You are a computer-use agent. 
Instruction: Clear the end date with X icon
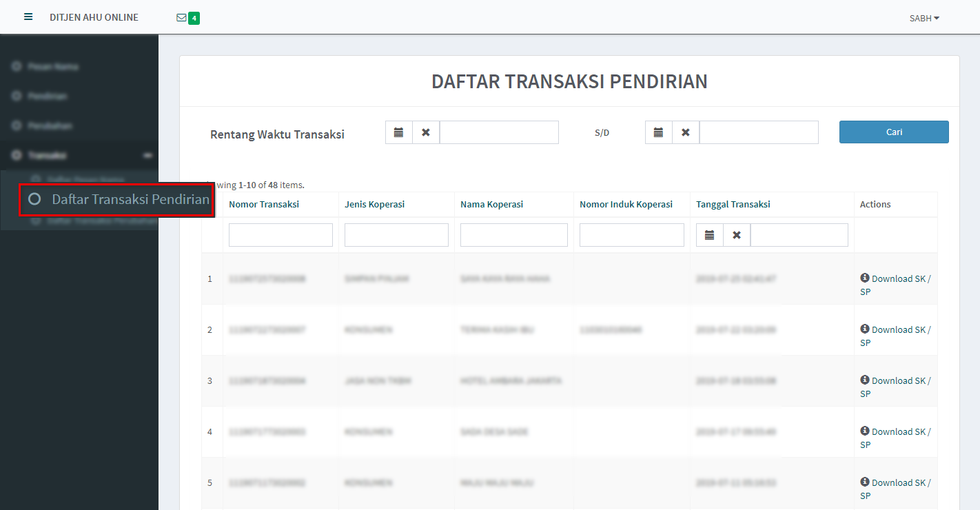(686, 132)
